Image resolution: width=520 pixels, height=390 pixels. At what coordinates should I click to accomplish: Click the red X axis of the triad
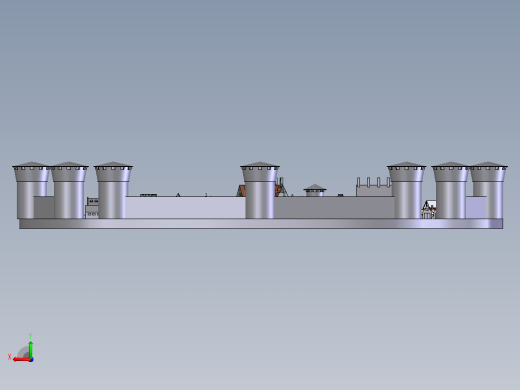[x=21, y=359]
